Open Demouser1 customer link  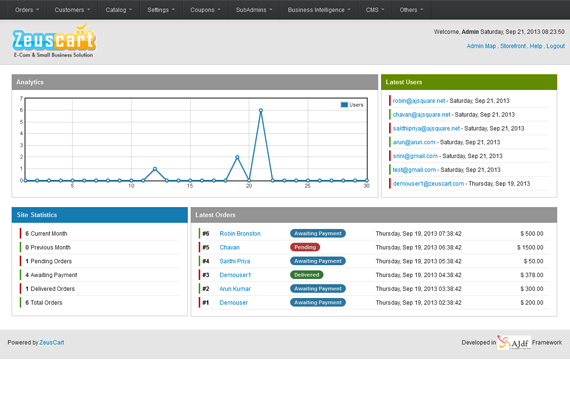235,275
